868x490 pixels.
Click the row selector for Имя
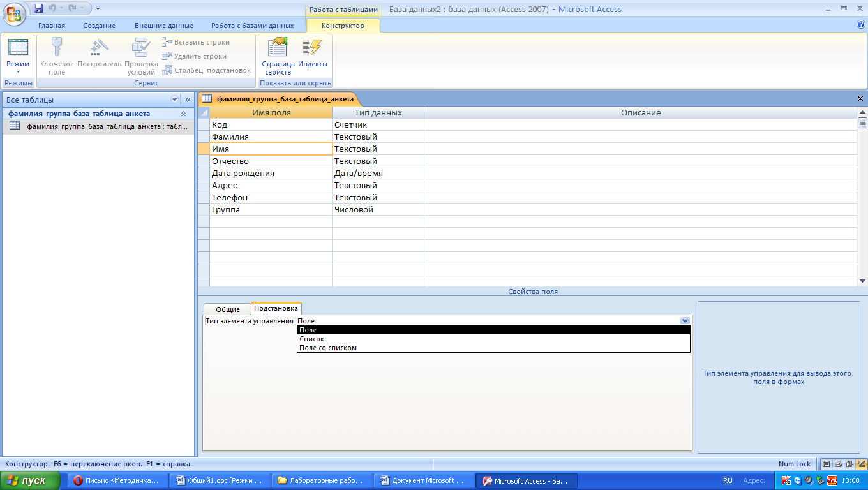(204, 149)
